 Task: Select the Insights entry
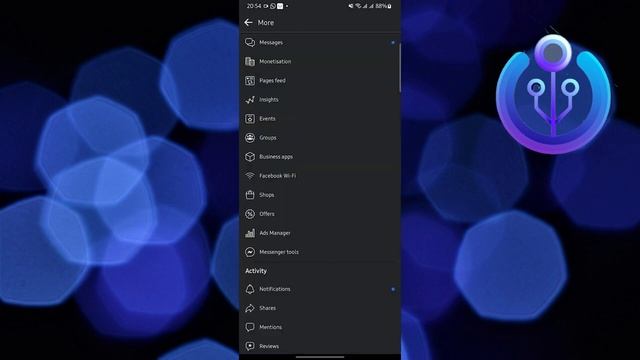click(x=269, y=100)
